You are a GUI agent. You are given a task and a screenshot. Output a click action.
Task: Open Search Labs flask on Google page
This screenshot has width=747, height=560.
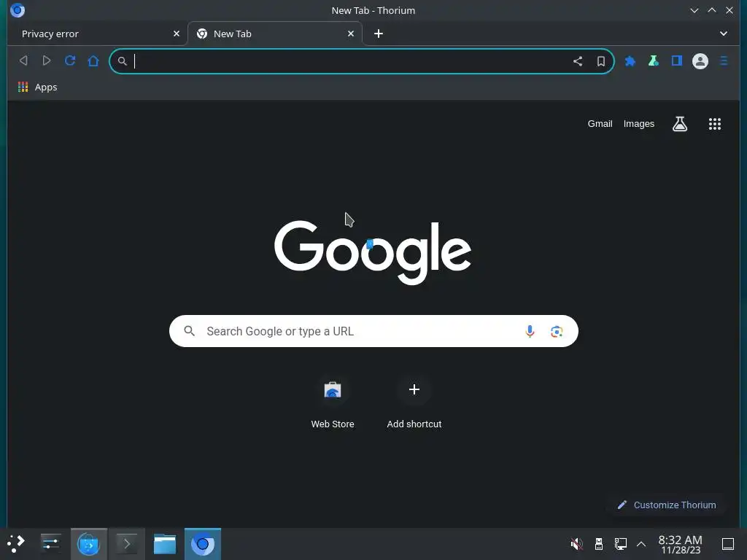pyautogui.click(x=680, y=124)
